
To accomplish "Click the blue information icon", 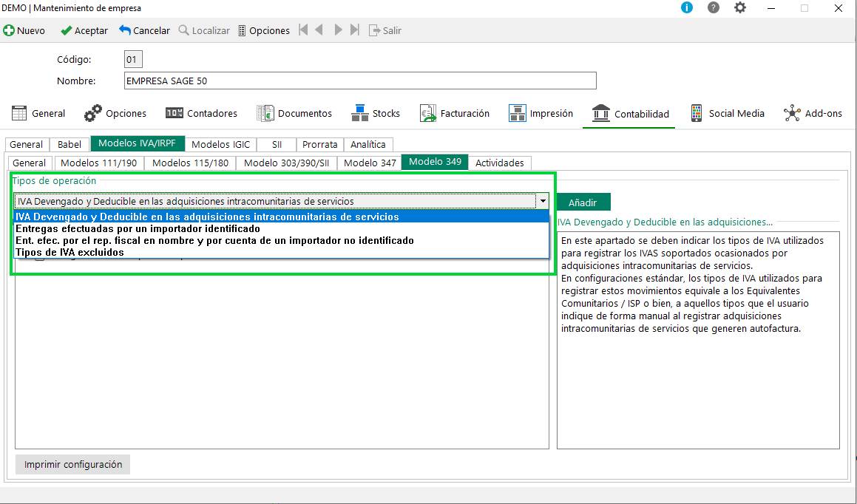I will click(687, 8).
